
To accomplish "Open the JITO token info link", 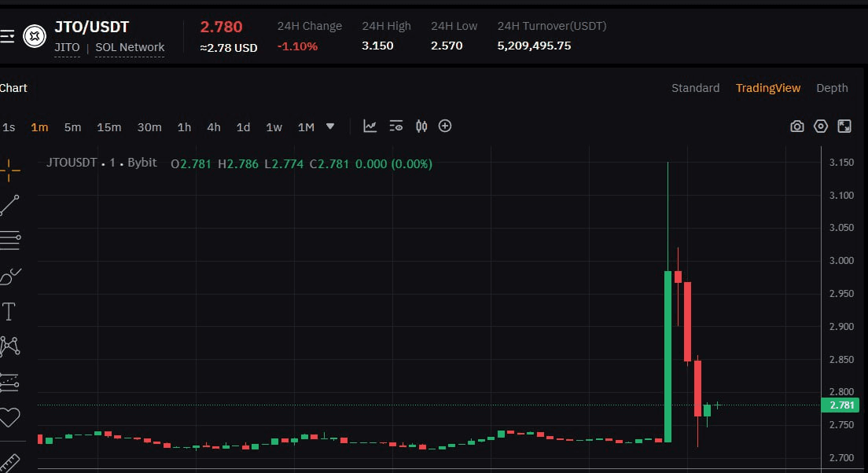I will pos(67,48).
